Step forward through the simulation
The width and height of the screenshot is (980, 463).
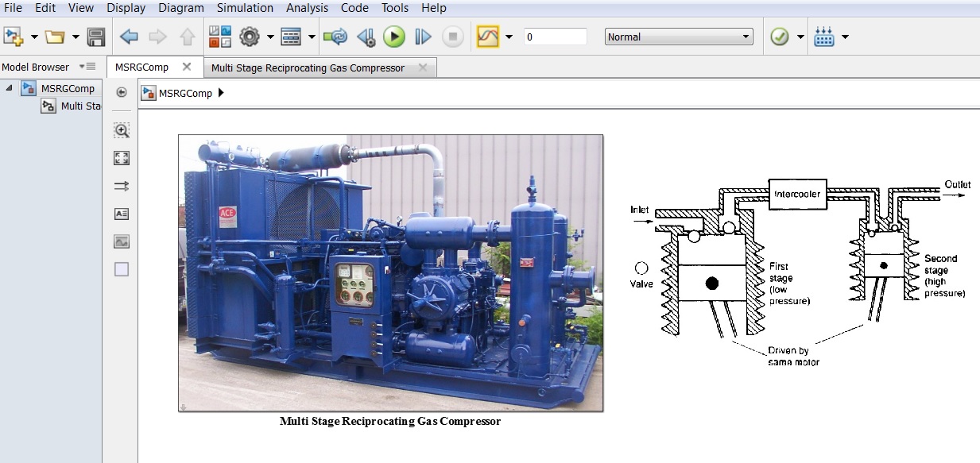(x=422, y=36)
